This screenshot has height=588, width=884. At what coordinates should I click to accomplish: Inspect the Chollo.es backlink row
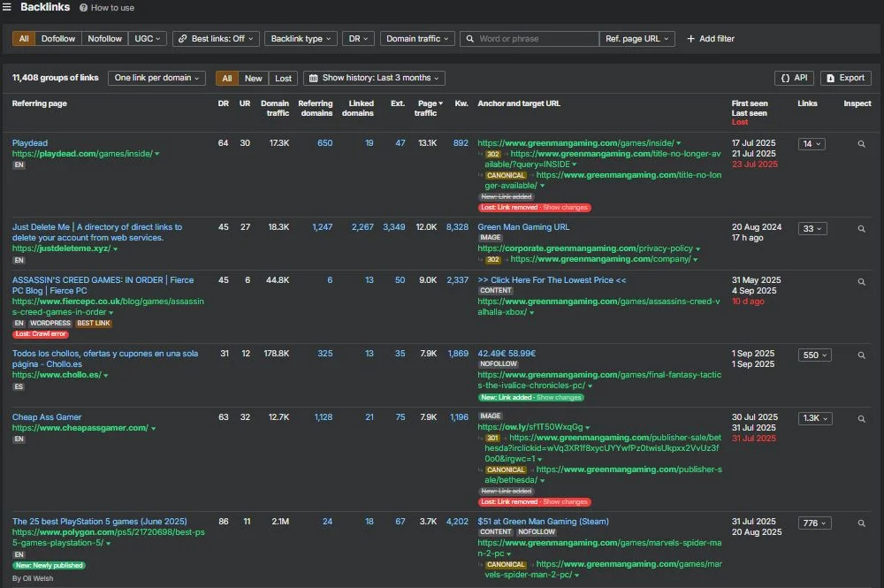[x=861, y=355]
